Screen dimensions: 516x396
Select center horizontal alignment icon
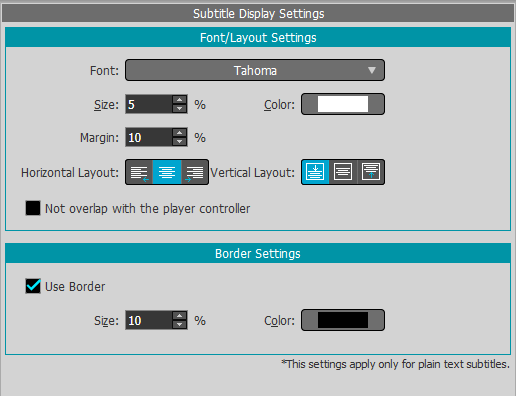point(167,172)
